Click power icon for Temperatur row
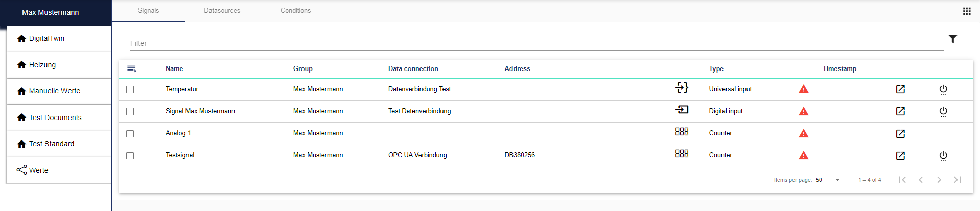The width and height of the screenshot is (980, 211). [943, 89]
